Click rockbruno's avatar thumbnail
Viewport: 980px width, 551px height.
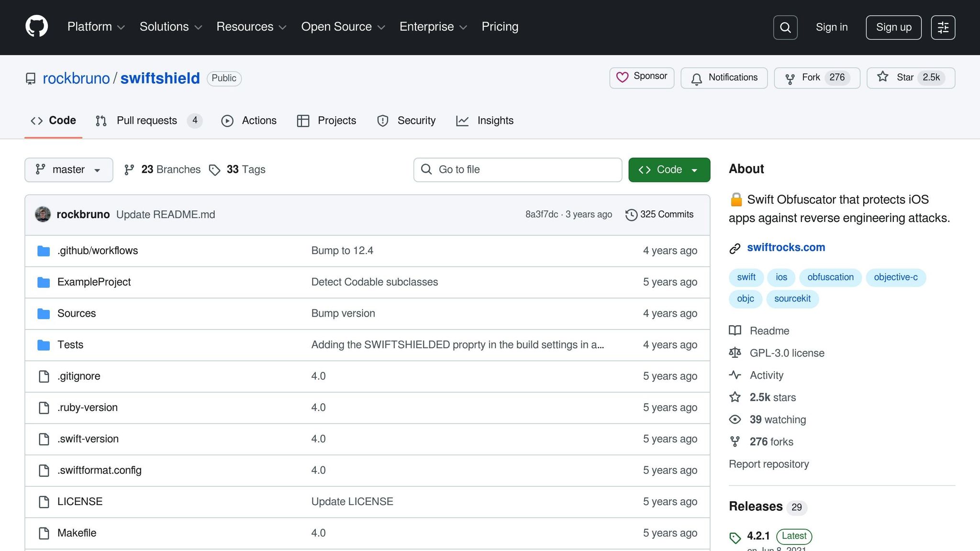[x=43, y=214]
